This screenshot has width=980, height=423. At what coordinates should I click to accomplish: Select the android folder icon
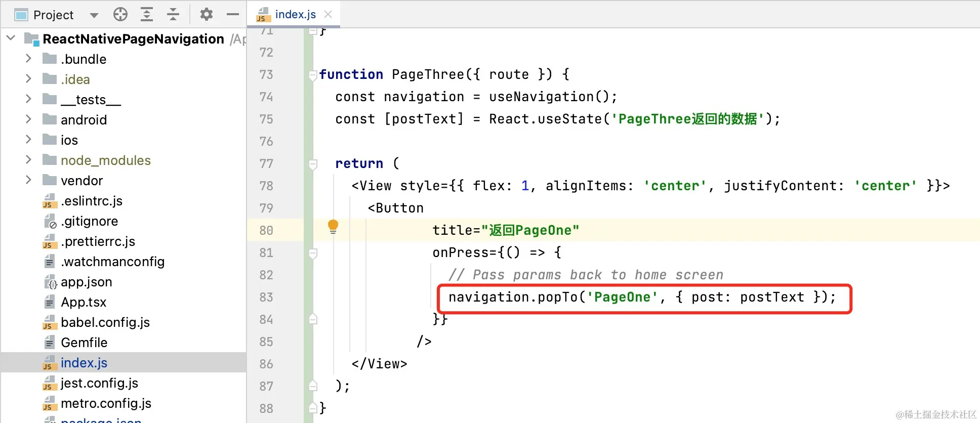tap(50, 119)
